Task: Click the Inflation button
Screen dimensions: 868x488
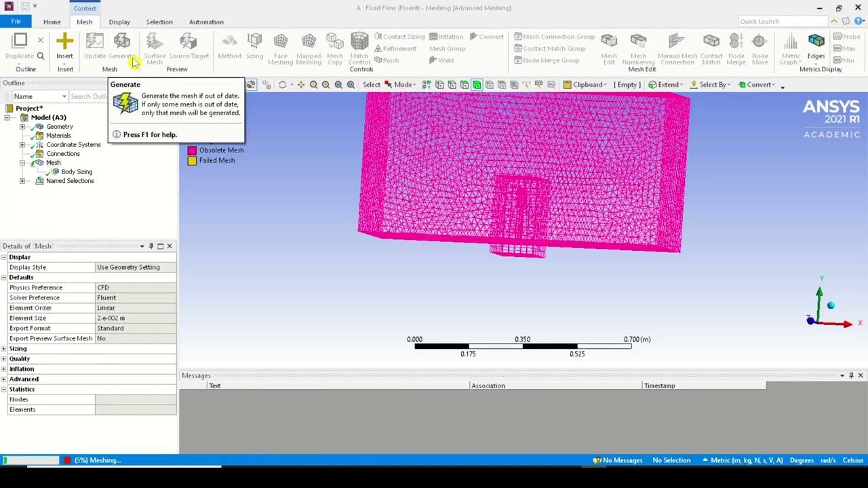Action: click(x=446, y=37)
